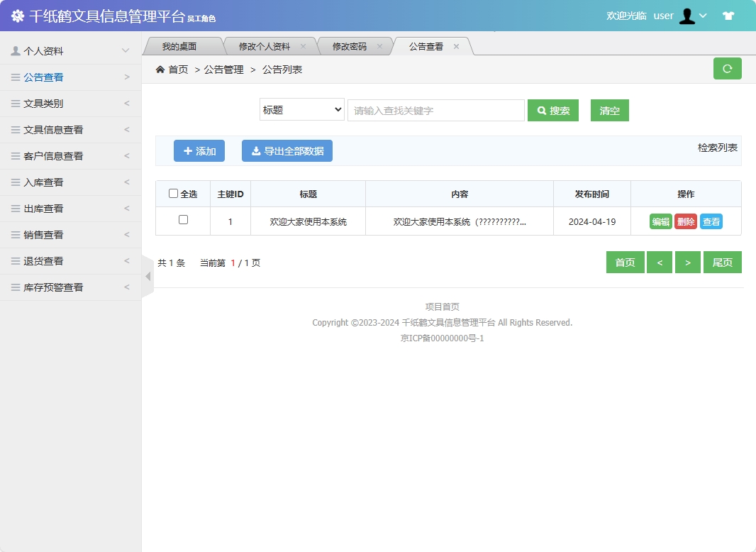This screenshot has height=552, width=756.
Task: Click the person icon beside 个人资料
Action: coord(16,50)
